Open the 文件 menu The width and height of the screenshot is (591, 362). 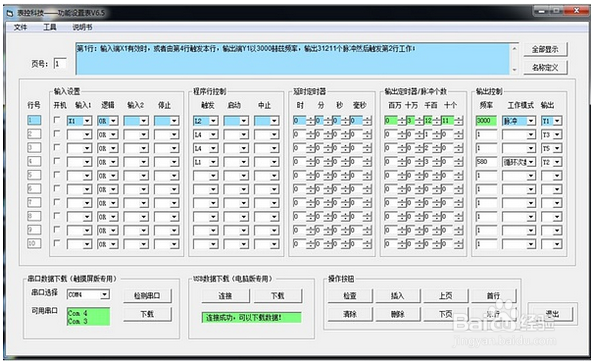20,27
